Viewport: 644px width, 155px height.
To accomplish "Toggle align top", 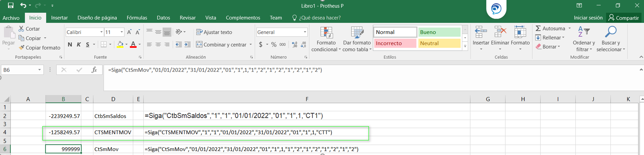I will click(149, 32).
